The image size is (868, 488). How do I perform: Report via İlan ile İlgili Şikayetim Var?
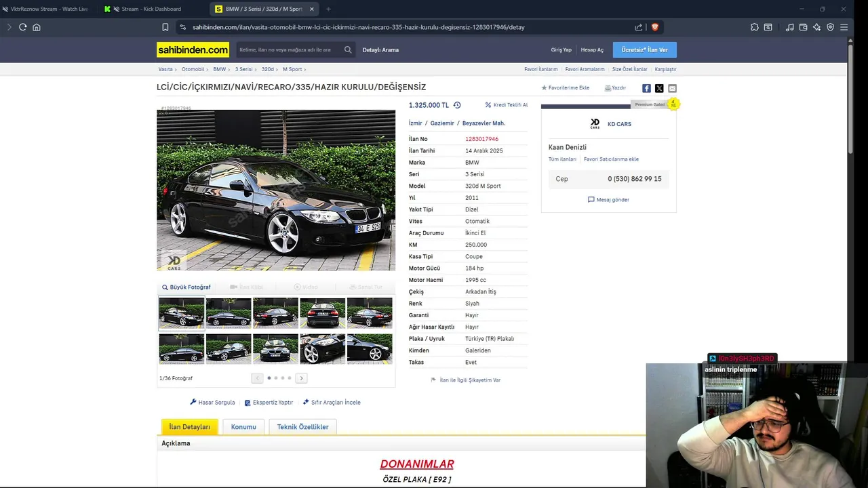[466, 380]
